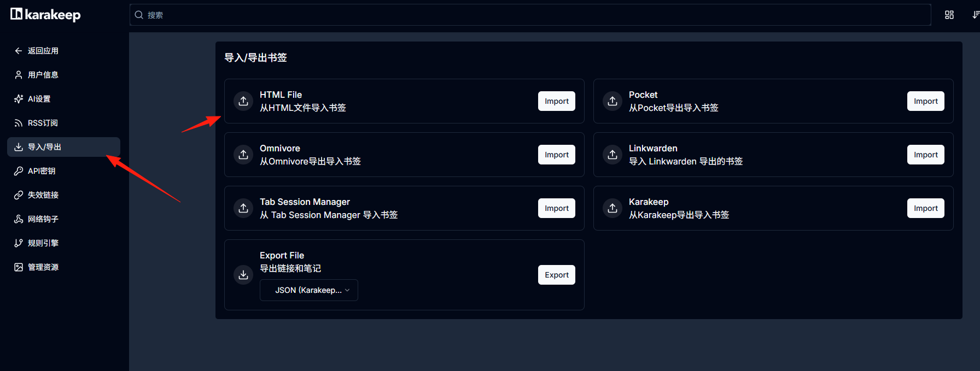Click the Export button

point(557,275)
